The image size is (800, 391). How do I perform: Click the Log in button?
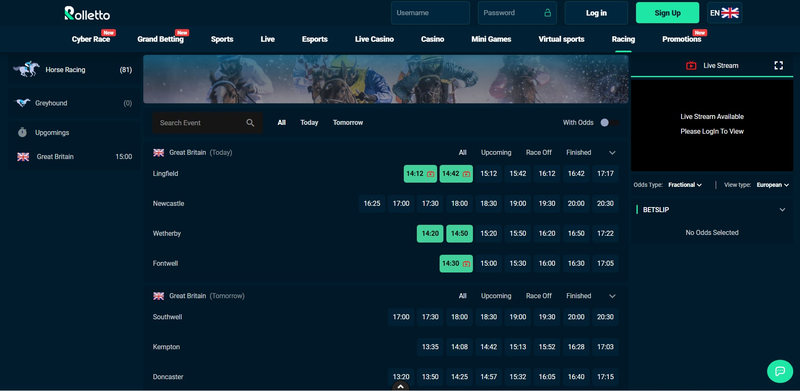(x=596, y=13)
